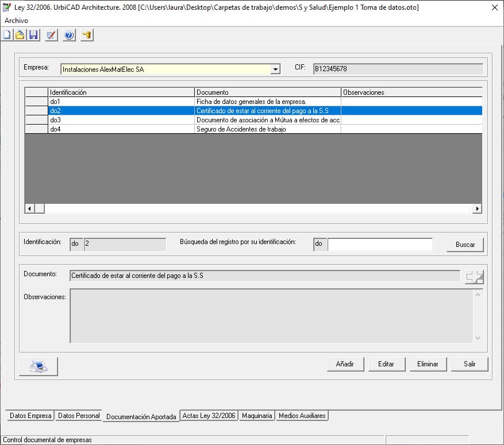Click the Save floppy disk icon
Image resolution: width=504 pixels, height=445 pixels.
click(x=33, y=34)
